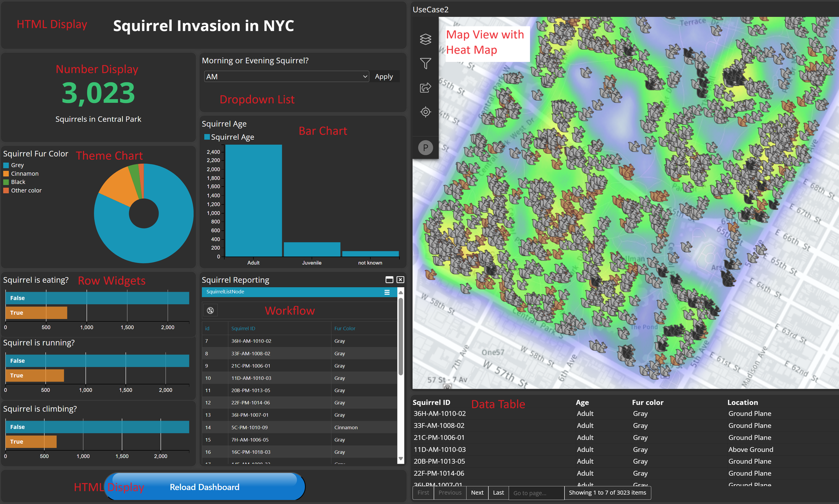Open the AM/PM squirrel dropdown list
The image size is (839, 504).
pos(287,77)
